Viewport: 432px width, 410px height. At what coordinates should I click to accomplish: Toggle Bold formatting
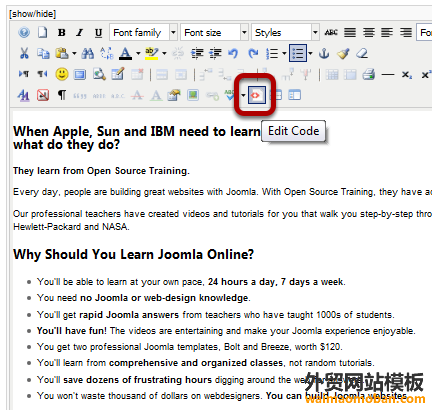coord(61,33)
